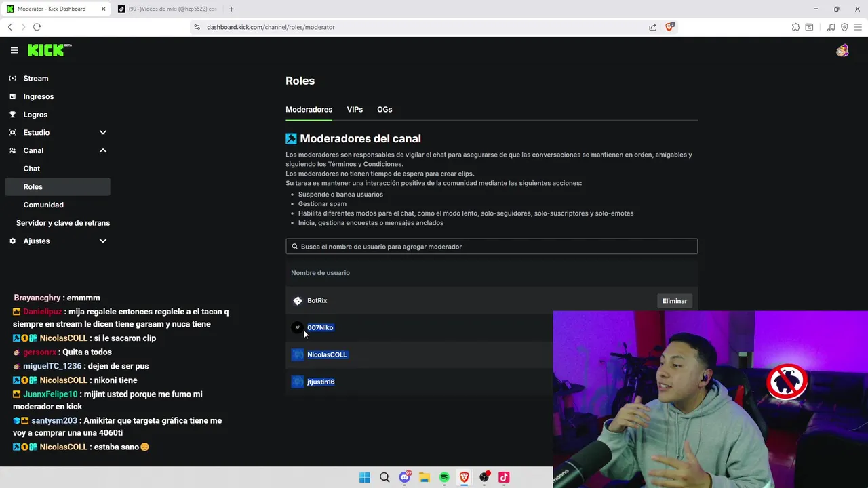Screen dimensions: 868x488
Task: Expand the Ajustes section chevron
Action: pos(103,241)
